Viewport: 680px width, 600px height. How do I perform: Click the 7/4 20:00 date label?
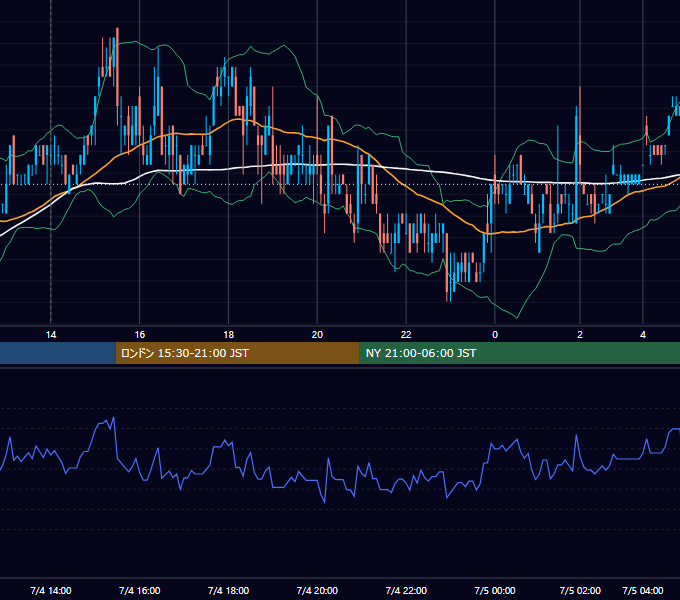click(317, 590)
